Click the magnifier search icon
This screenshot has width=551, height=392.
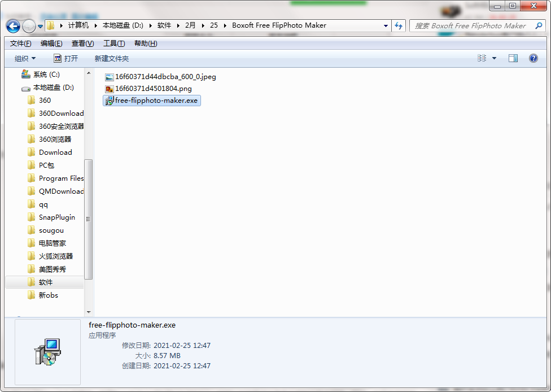(539, 25)
